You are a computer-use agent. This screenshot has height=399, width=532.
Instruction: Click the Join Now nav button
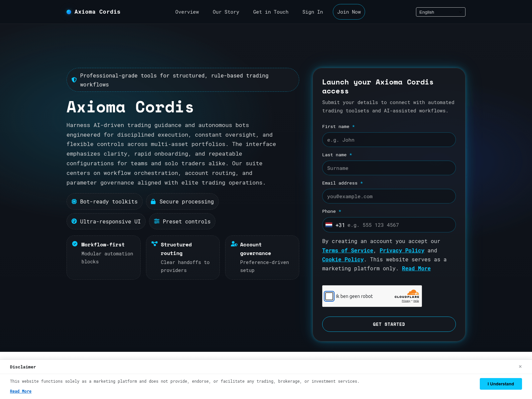[x=349, y=12]
